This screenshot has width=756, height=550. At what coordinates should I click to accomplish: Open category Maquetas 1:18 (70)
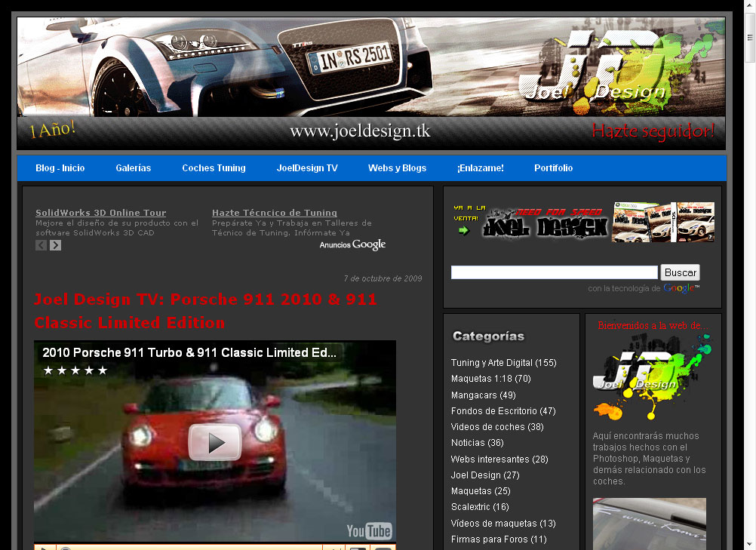491,379
